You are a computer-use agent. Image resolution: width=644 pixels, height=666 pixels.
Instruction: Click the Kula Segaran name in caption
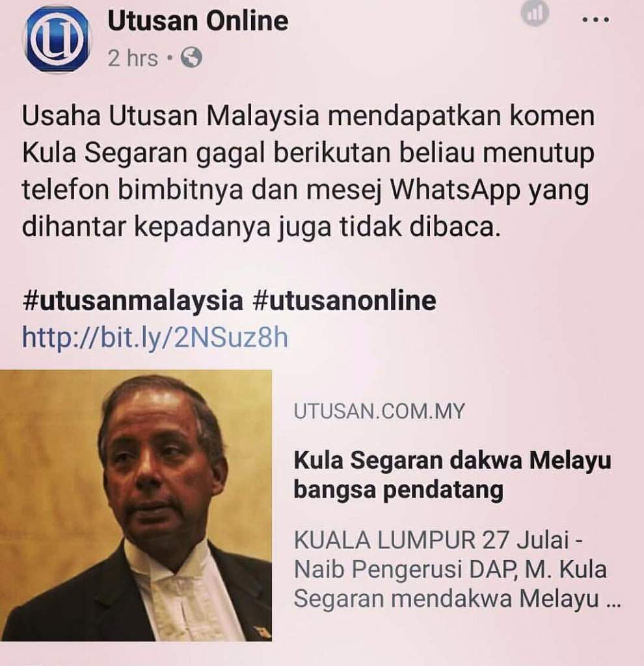[105, 153]
